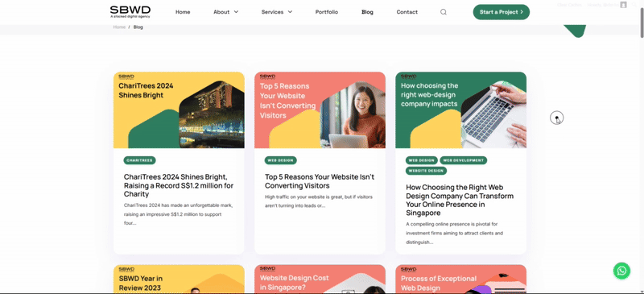Click the excerpt starting 'High traffic on your website'
The height and width of the screenshot is (294, 644).
coord(319,201)
